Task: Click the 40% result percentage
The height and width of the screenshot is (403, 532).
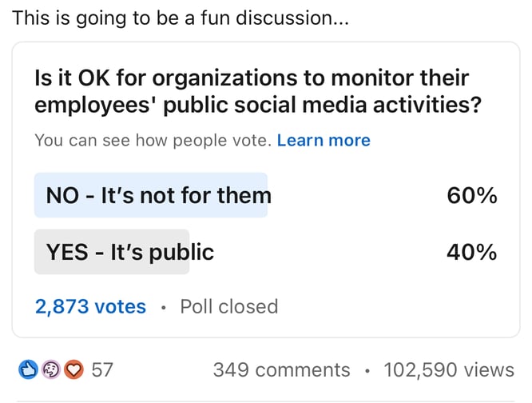Action: coord(472,252)
